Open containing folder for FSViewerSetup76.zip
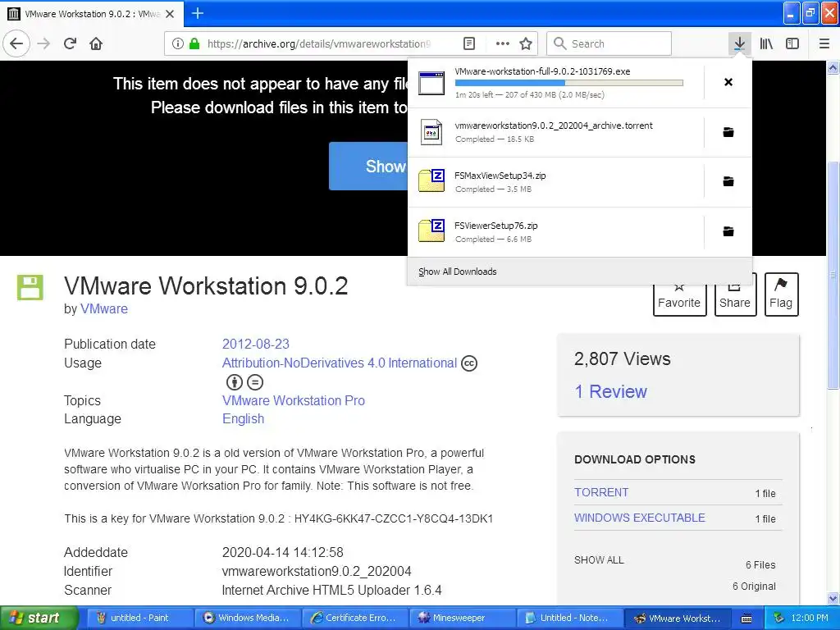840x630 pixels. pyautogui.click(x=728, y=231)
